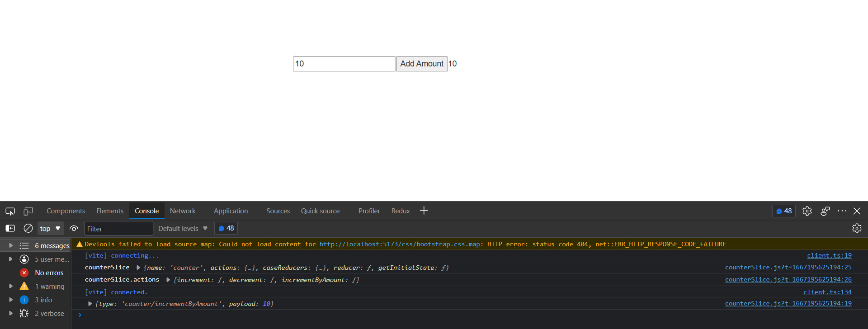The image size is (868, 329).
Task: Clear the console with the clear icon
Action: [28, 228]
